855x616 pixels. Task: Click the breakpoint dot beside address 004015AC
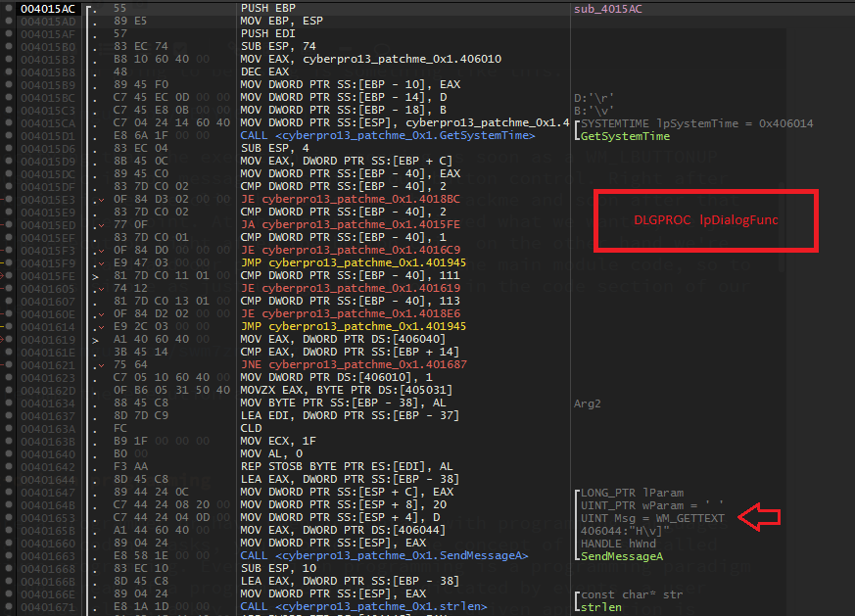click(x=8, y=8)
